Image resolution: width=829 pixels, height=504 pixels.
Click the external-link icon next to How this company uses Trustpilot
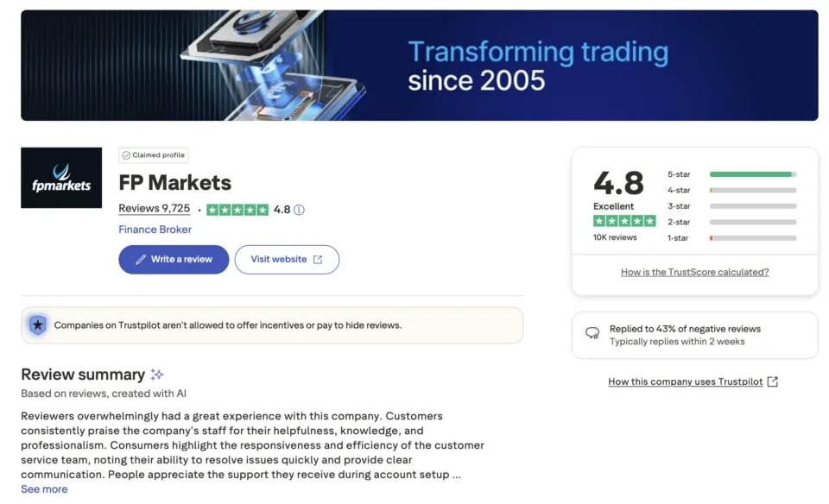coord(772,381)
